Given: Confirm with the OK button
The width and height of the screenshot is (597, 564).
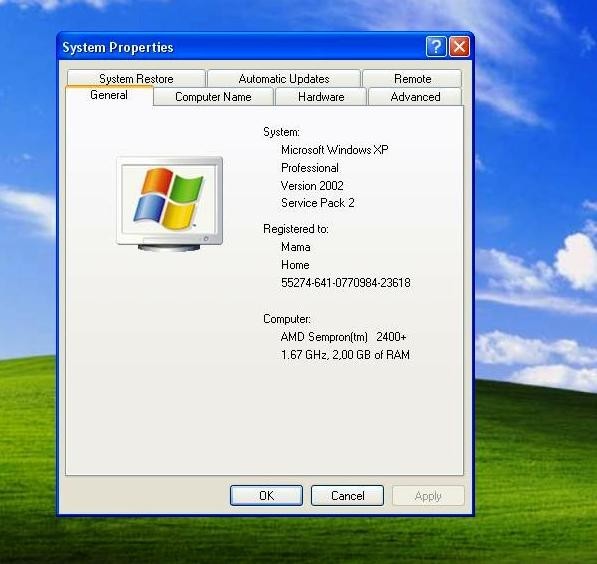Looking at the screenshot, I should [267, 495].
